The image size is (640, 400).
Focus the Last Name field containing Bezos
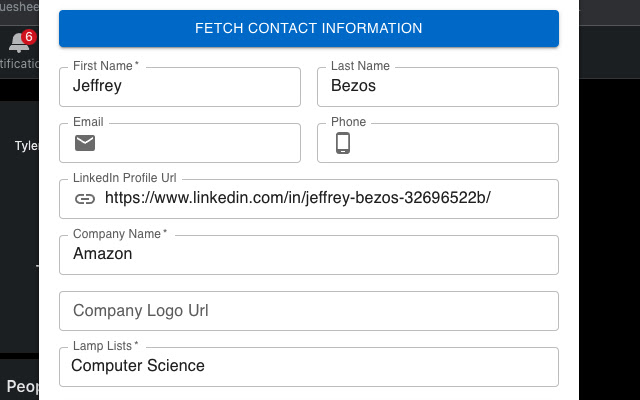click(438, 87)
